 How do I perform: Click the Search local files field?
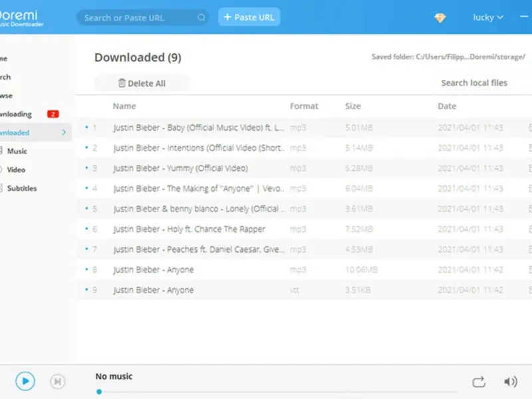[474, 82]
